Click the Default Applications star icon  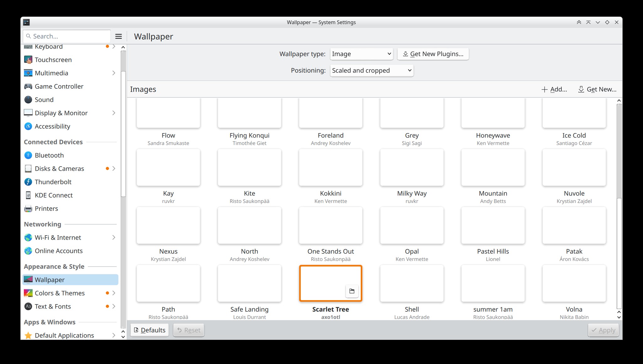click(28, 335)
